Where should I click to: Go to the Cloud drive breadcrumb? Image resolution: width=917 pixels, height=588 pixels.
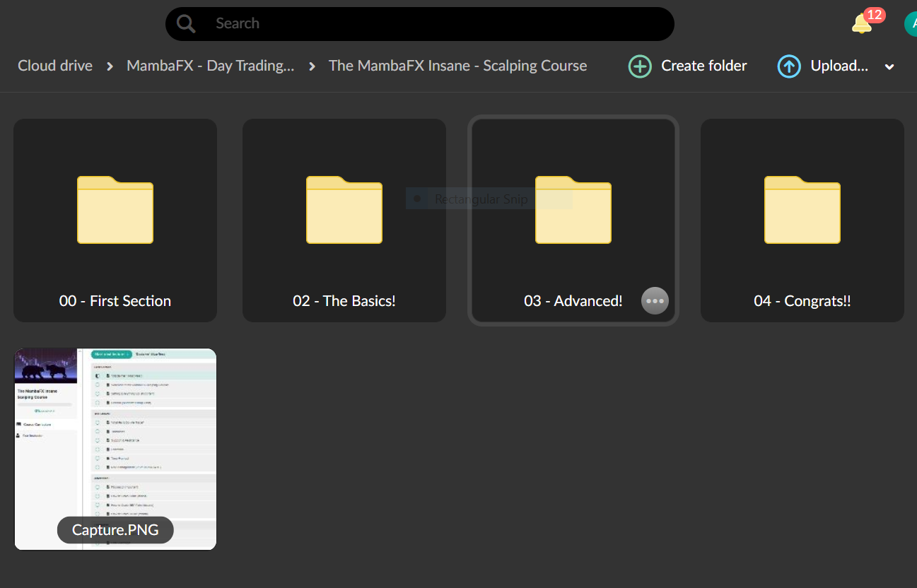pos(55,66)
